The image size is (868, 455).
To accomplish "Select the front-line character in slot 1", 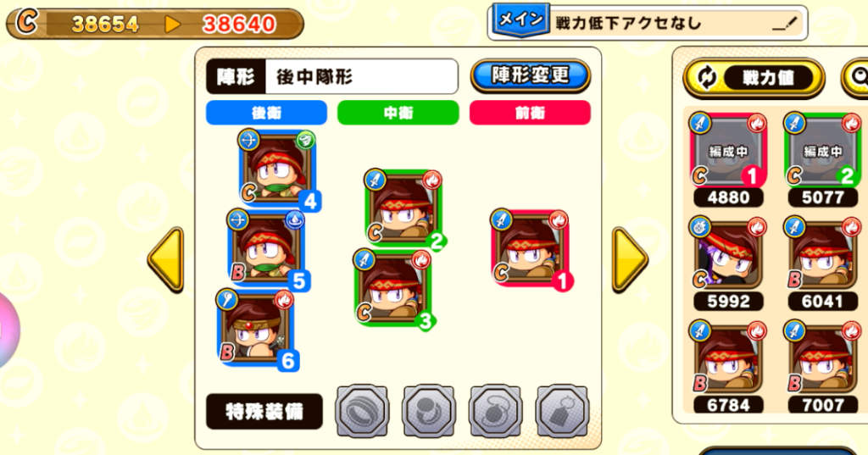I will pyautogui.click(x=531, y=248).
